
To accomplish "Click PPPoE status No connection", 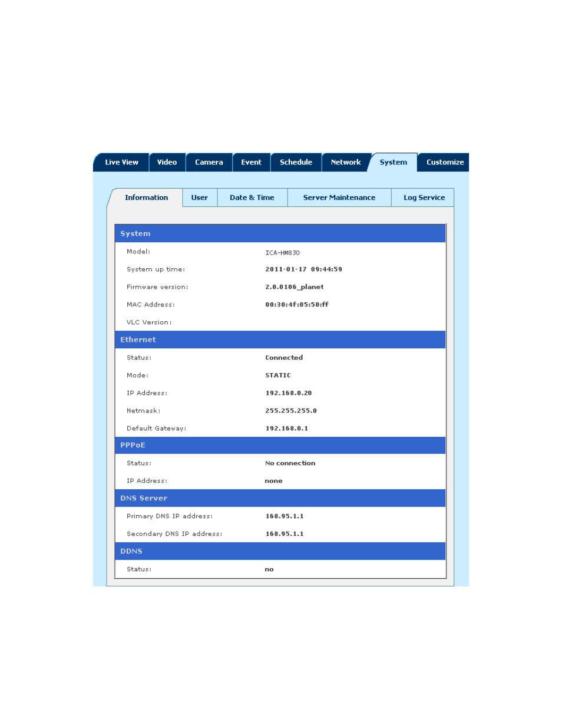I will click(290, 463).
